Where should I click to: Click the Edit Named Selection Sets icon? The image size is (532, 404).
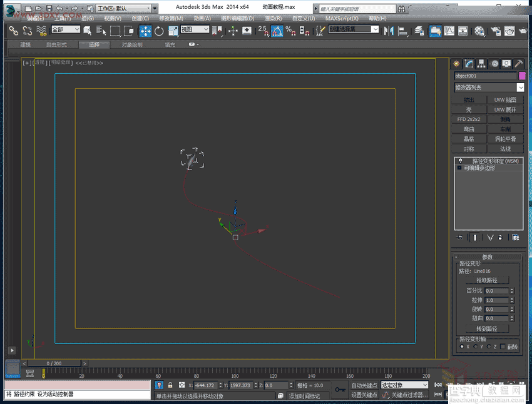320,31
